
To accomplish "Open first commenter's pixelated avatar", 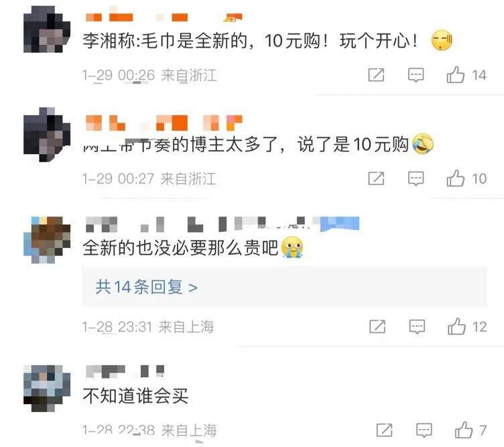I will pyautogui.click(x=47, y=29).
